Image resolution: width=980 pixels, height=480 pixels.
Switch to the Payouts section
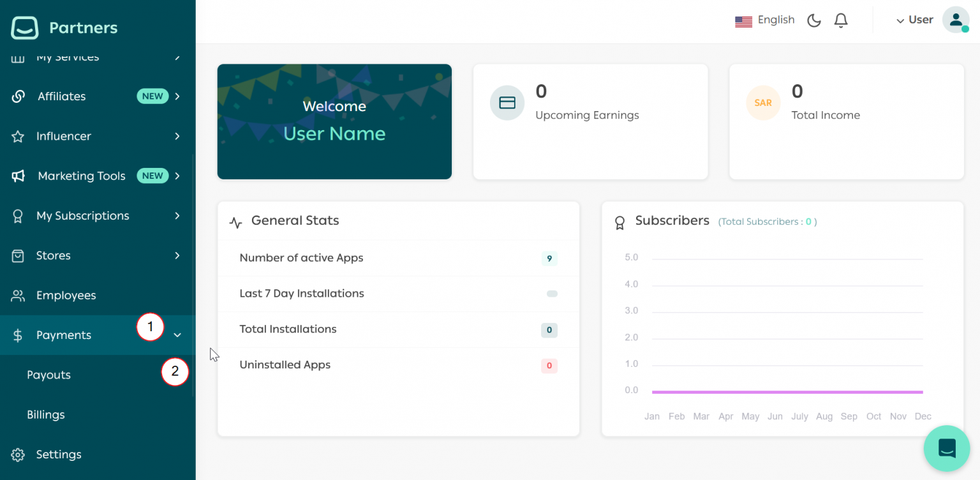tap(48, 375)
